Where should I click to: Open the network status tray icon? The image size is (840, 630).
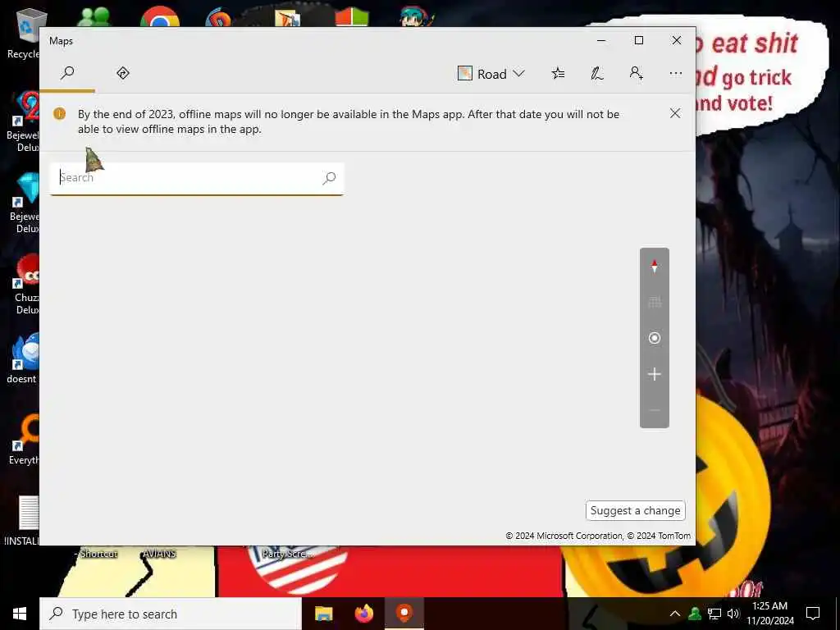(x=714, y=614)
